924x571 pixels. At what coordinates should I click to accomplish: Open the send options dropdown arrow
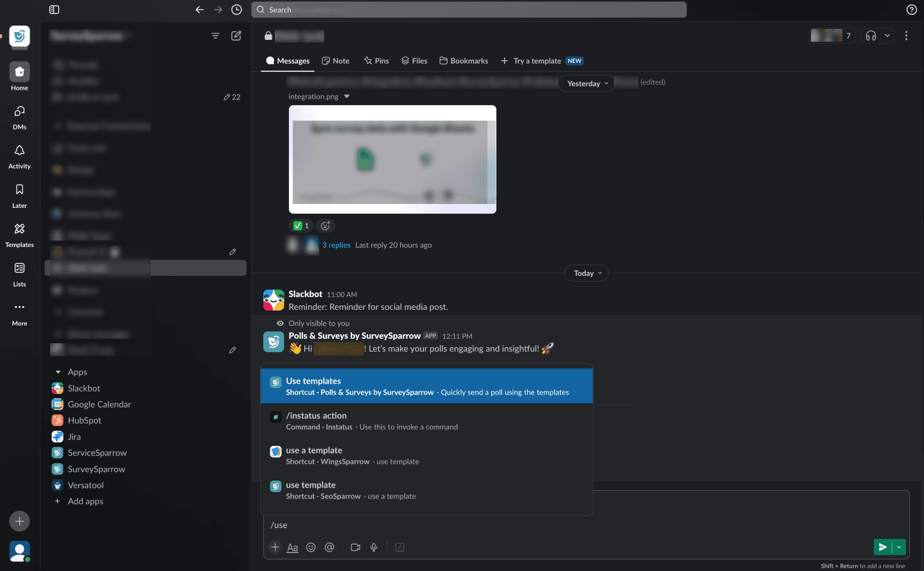(x=899, y=547)
